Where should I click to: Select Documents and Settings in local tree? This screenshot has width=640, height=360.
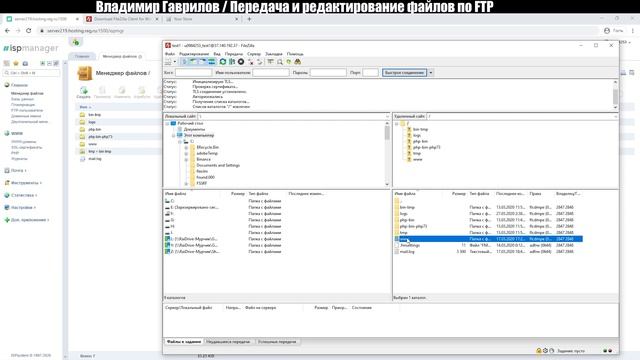[x=218, y=165]
